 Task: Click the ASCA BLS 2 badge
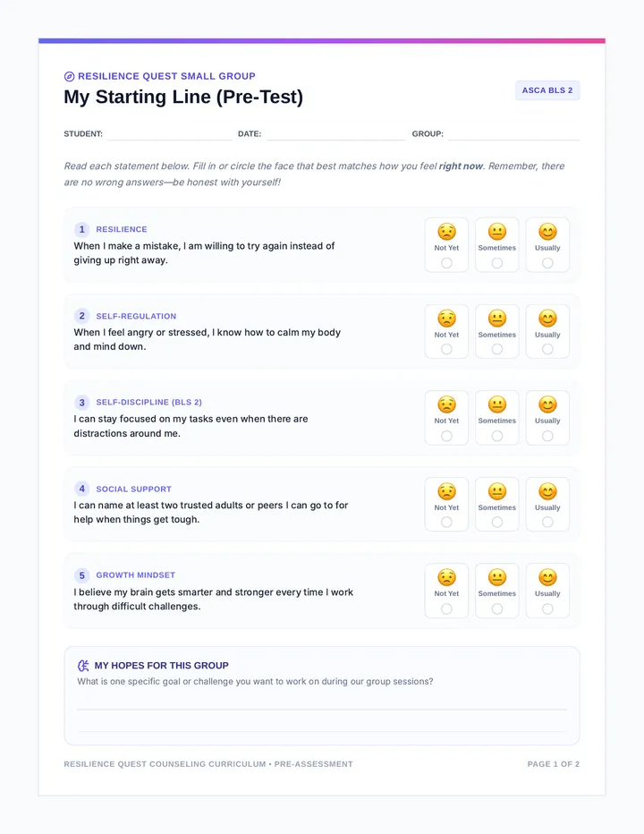pos(547,90)
